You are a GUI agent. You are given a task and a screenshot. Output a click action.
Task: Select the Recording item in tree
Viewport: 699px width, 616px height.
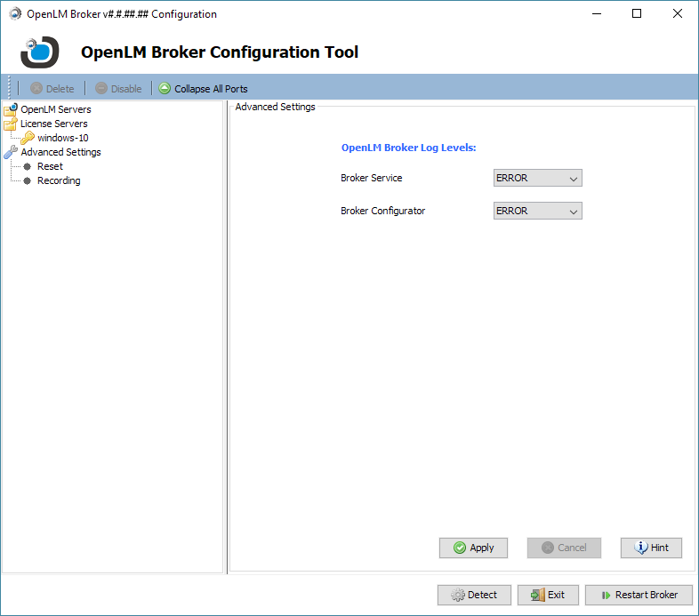pyautogui.click(x=59, y=180)
